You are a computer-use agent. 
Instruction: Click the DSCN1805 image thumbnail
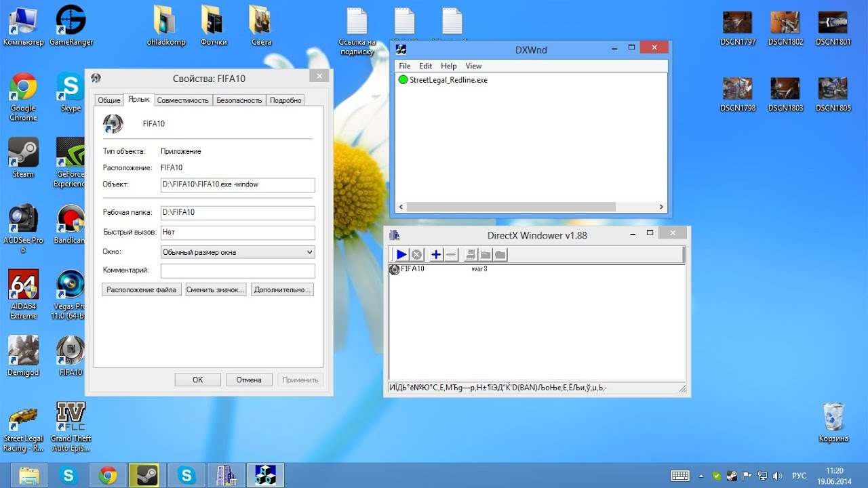click(x=833, y=94)
